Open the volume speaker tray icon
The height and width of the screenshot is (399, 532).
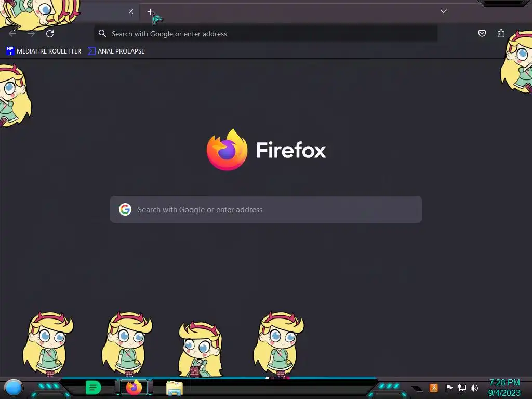[474, 388]
